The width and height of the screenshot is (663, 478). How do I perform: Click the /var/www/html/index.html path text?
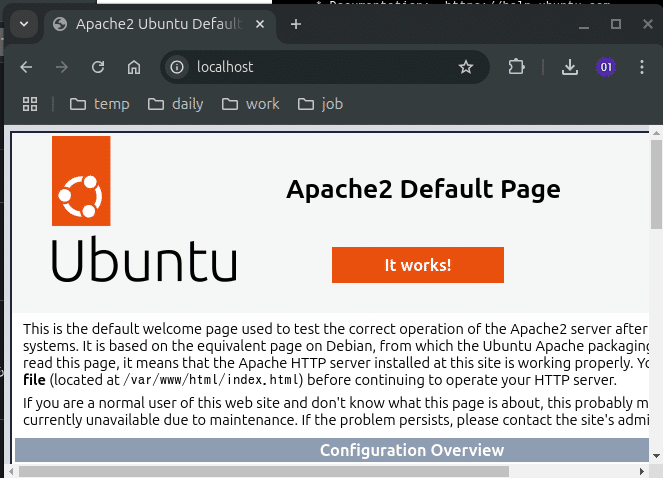tap(211, 380)
